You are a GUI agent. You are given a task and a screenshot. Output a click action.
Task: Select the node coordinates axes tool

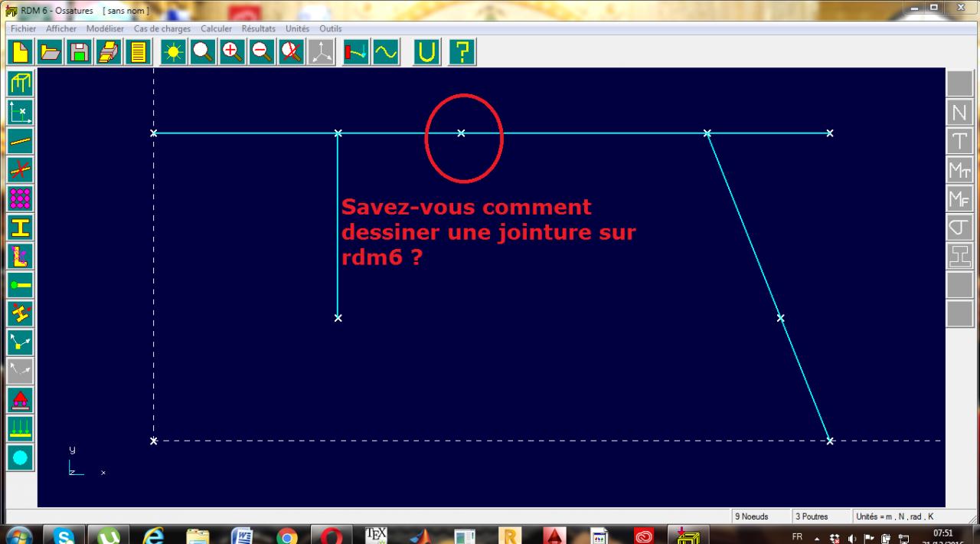pos(20,112)
